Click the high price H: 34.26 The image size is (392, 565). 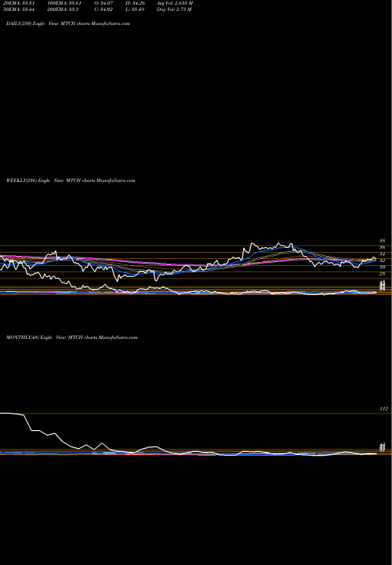pos(136,3)
